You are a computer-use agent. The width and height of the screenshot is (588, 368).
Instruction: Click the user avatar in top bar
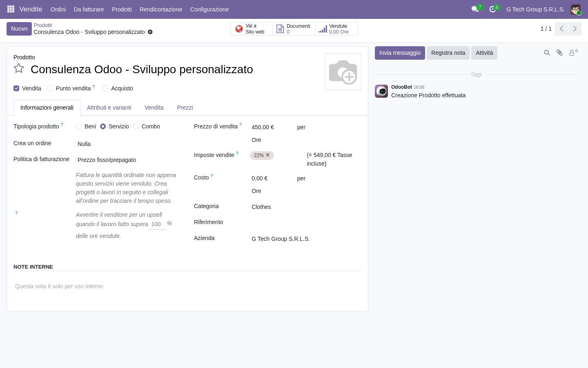pos(575,9)
